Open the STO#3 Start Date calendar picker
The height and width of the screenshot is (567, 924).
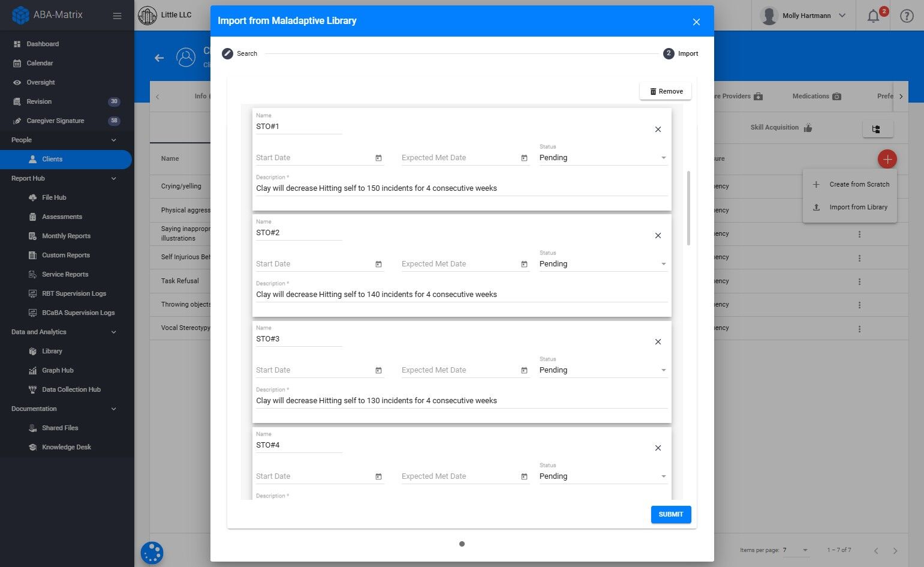coord(378,370)
